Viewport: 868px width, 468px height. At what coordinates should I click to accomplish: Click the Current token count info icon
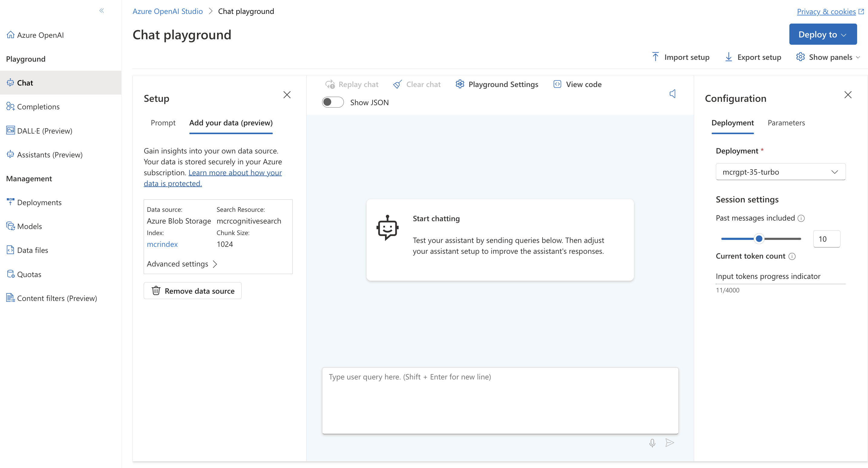pyautogui.click(x=792, y=256)
